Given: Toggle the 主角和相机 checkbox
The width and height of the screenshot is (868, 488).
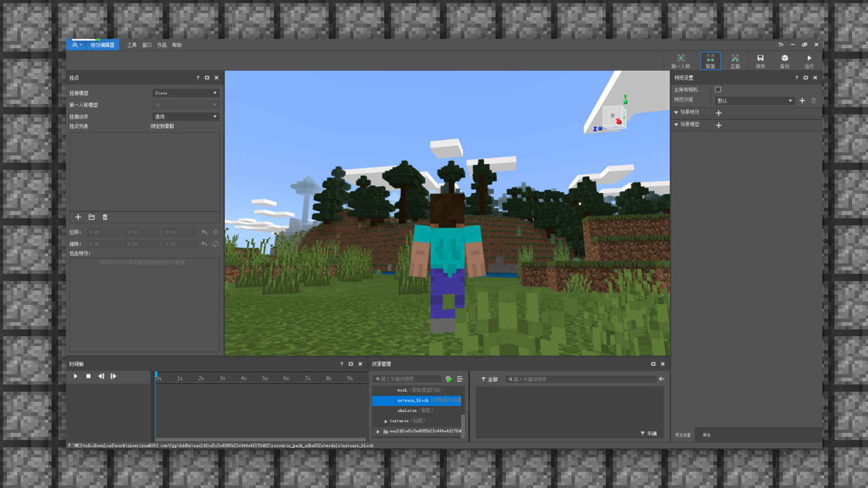Looking at the screenshot, I should [718, 89].
